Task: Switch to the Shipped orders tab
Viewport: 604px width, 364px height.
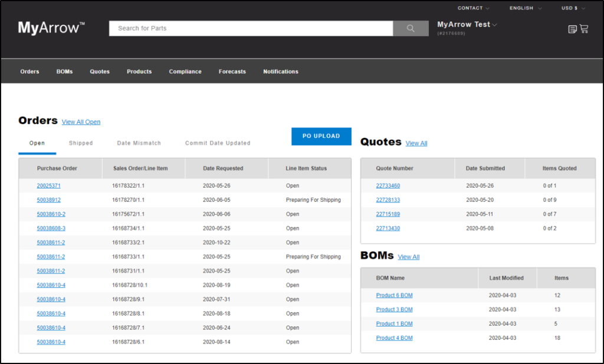Action: coord(81,143)
